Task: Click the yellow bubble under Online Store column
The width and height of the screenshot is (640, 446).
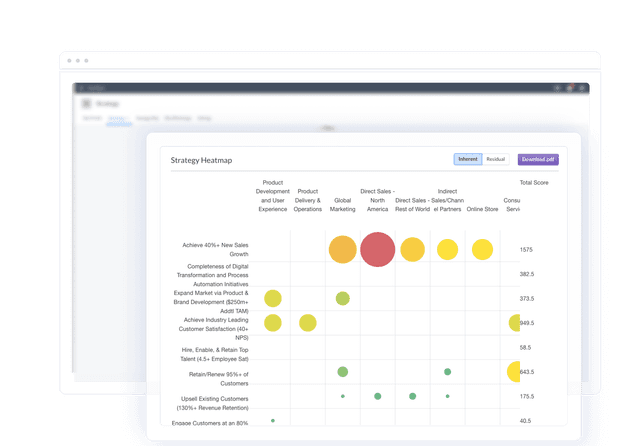Action: 482,249
